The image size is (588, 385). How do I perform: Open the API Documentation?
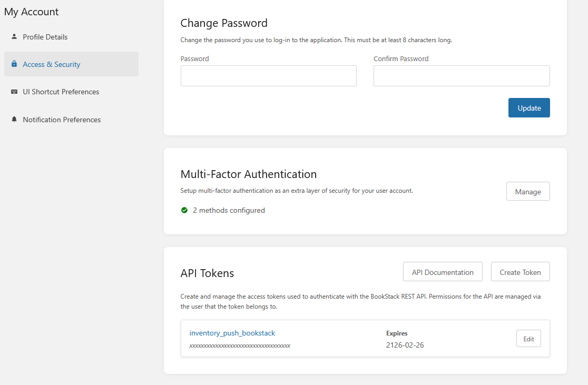pyautogui.click(x=443, y=272)
